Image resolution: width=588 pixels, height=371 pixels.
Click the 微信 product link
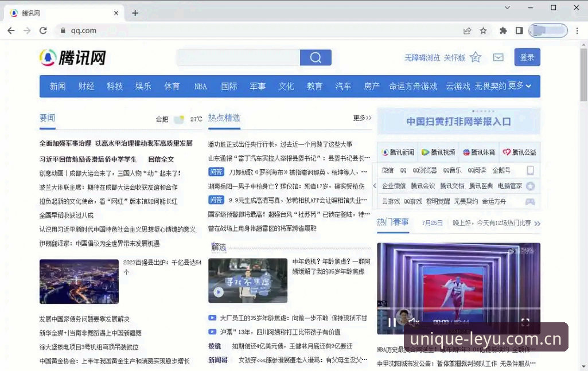pos(388,170)
